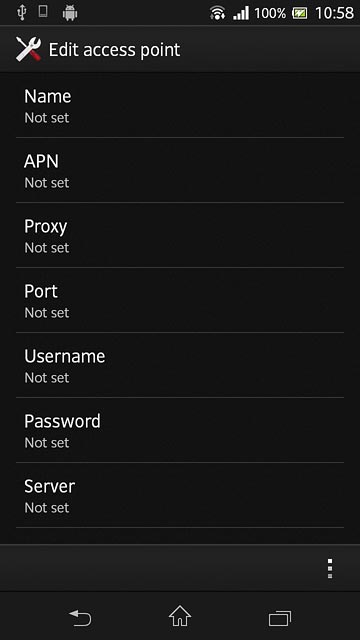Tap the phone device icon in status bar

click(43, 12)
